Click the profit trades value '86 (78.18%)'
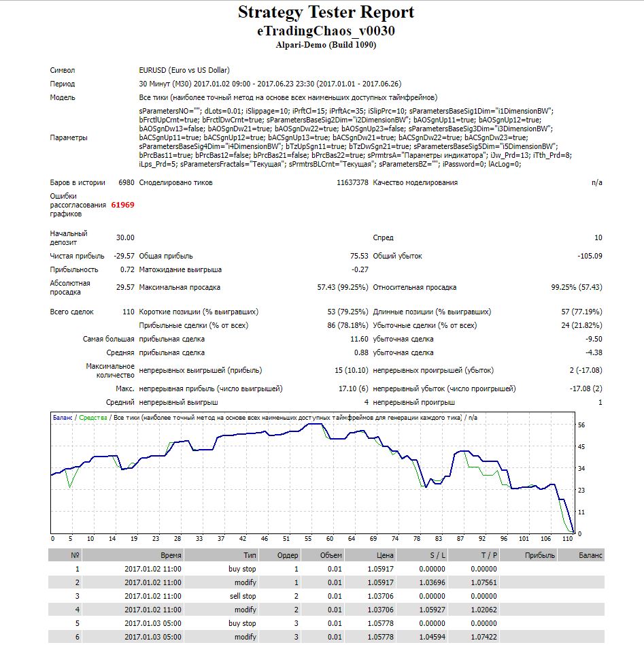The width and height of the screenshot is (644, 645). (348, 325)
